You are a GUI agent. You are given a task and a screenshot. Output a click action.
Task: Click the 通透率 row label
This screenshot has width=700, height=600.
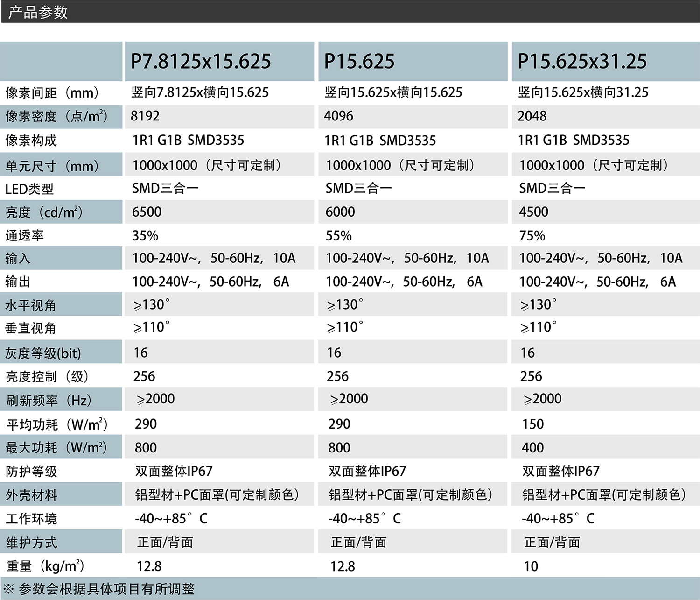24,236
